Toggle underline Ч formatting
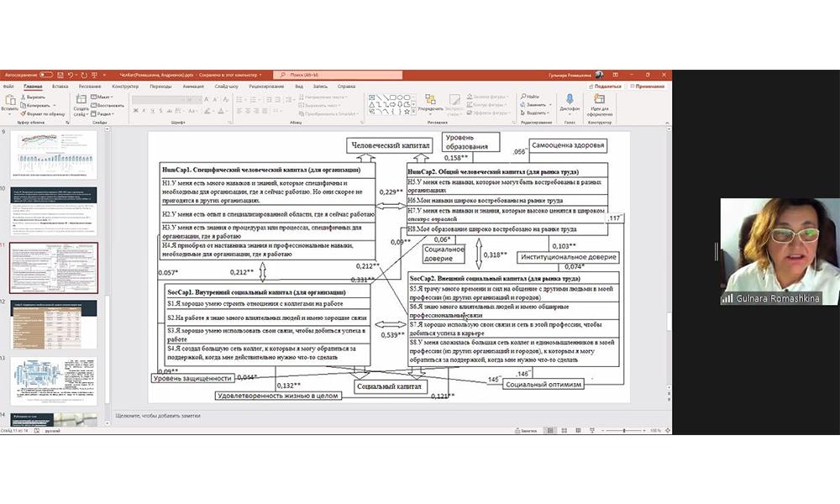The image size is (840, 504). [153, 111]
